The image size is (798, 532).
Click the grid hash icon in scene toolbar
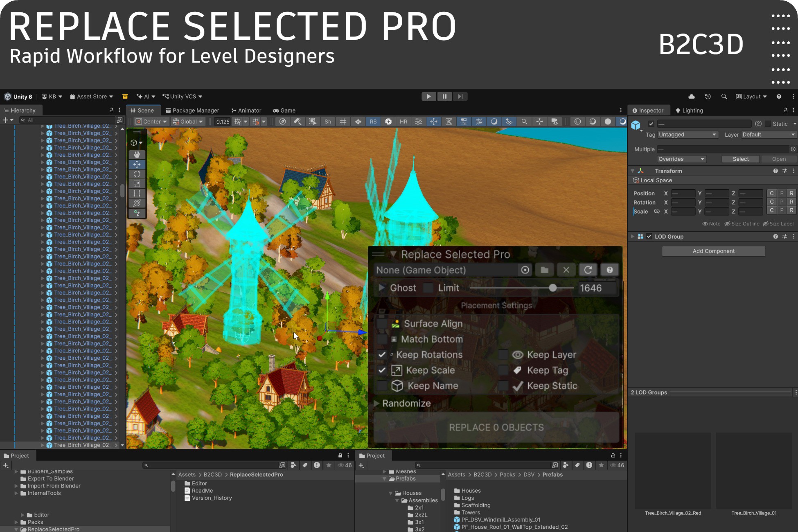coord(343,122)
